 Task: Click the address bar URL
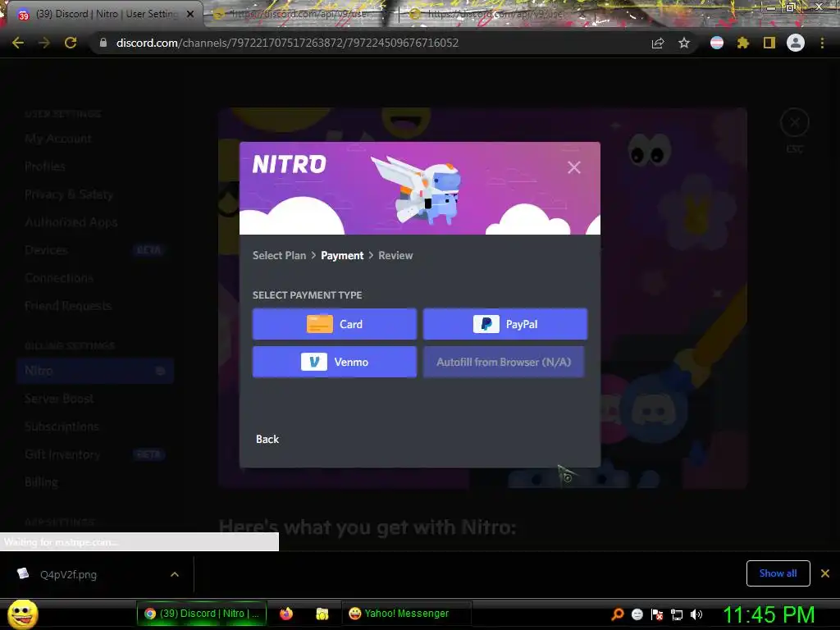(x=287, y=43)
